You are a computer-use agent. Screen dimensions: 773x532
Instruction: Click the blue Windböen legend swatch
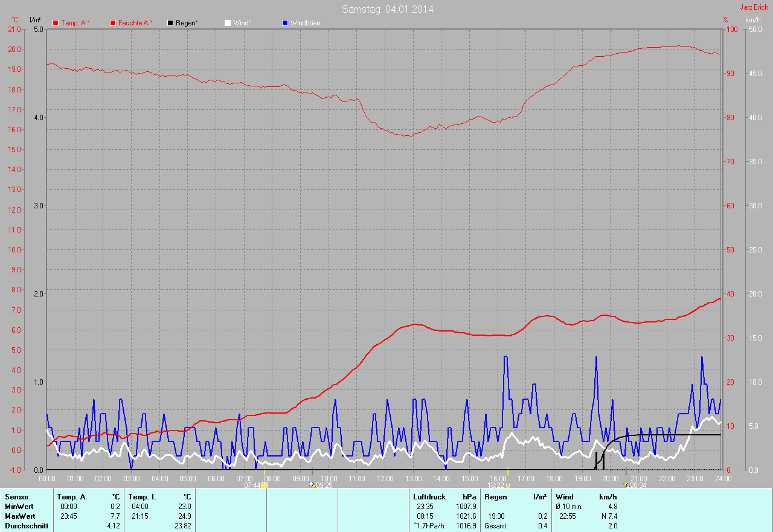[285, 23]
